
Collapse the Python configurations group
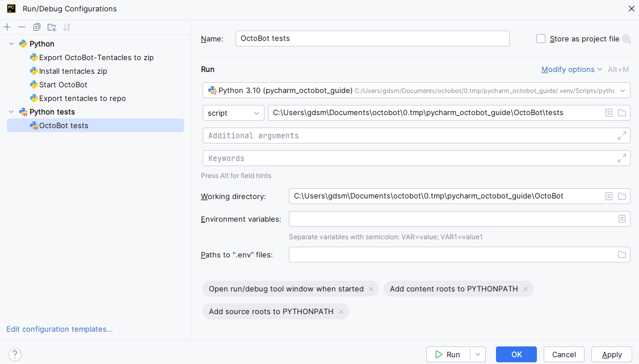[x=11, y=44]
